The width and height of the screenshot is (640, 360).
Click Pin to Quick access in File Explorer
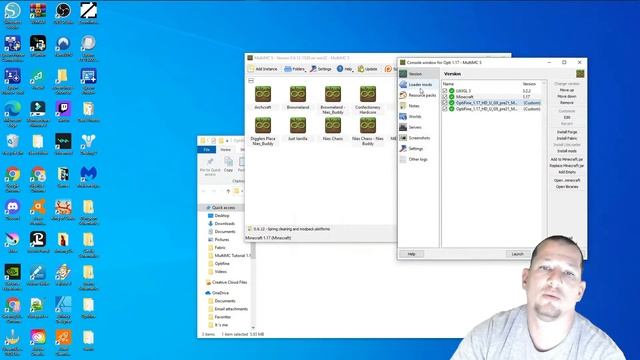click(x=210, y=167)
